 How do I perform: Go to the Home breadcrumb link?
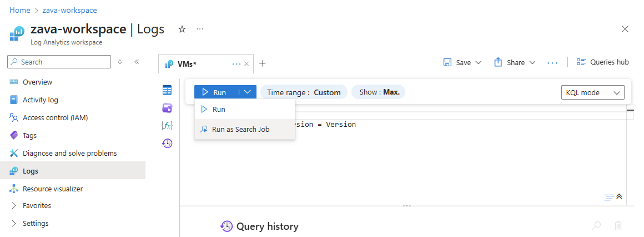(20, 11)
